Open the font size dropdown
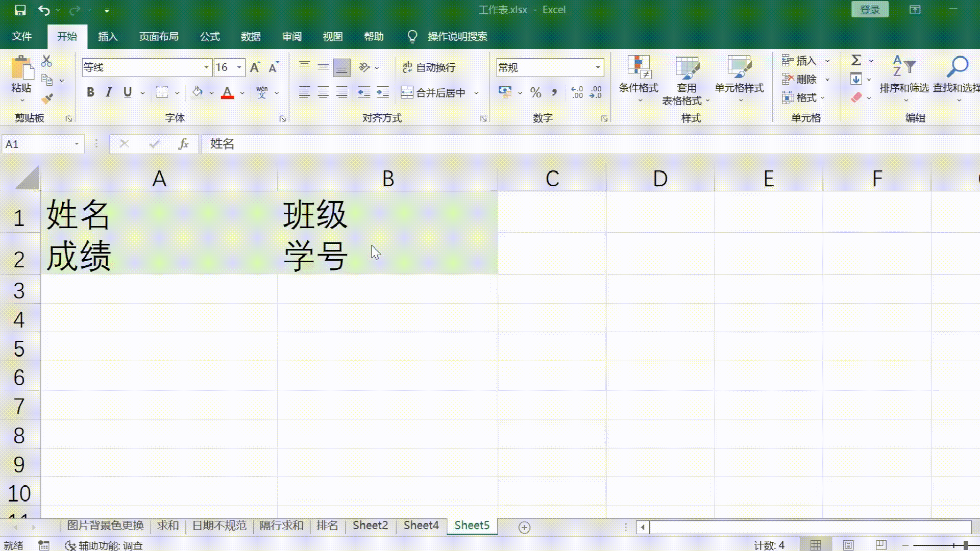Image resolution: width=980 pixels, height=551 pixels. coord(239,67)
